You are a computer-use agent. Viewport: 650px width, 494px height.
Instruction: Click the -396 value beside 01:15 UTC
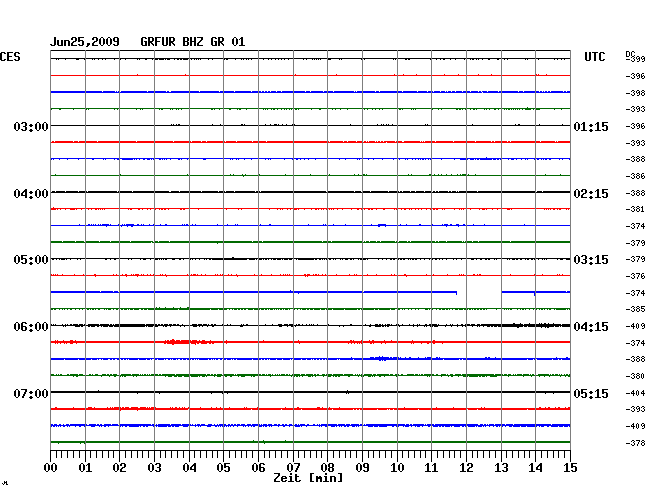point(635,126)
